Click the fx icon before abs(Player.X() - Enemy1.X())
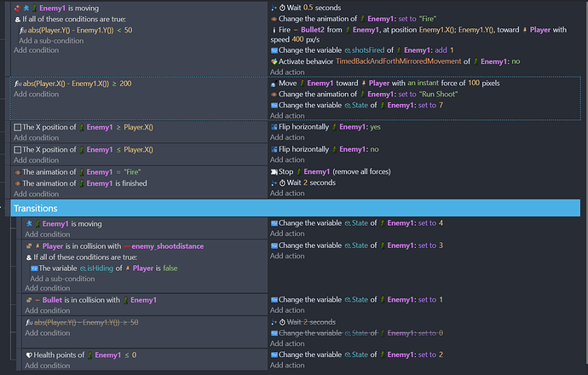 20,84
